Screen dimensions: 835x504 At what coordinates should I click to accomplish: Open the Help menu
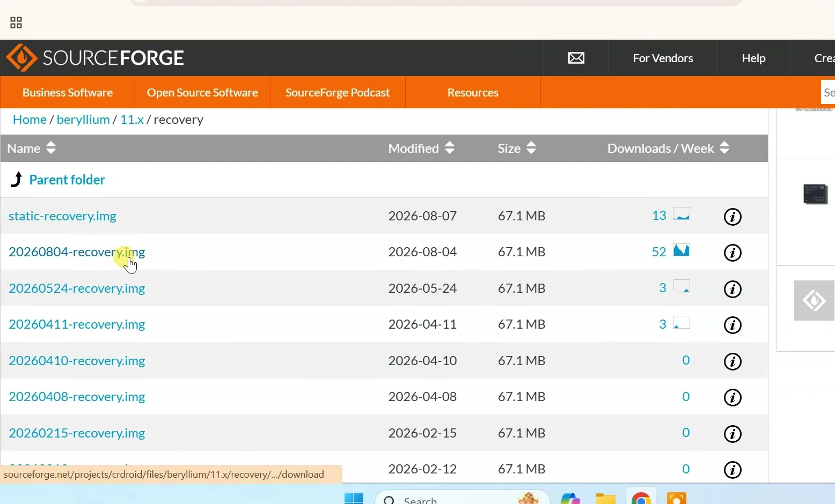753,58
